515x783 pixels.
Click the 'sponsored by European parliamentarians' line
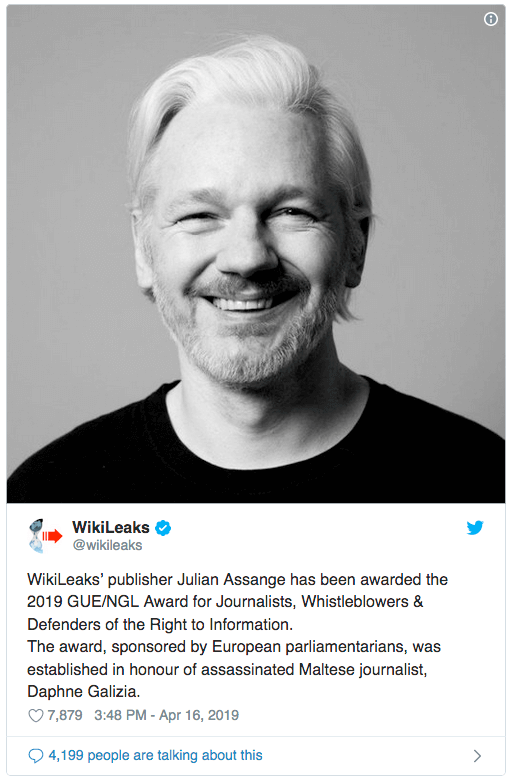tap(234, 647)
